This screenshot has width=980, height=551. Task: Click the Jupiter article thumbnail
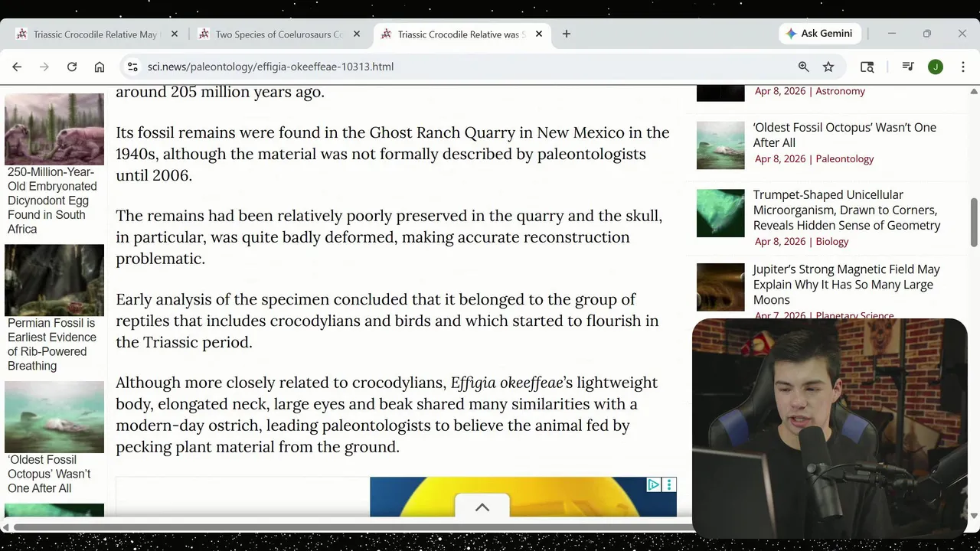(x=720, y=287)
